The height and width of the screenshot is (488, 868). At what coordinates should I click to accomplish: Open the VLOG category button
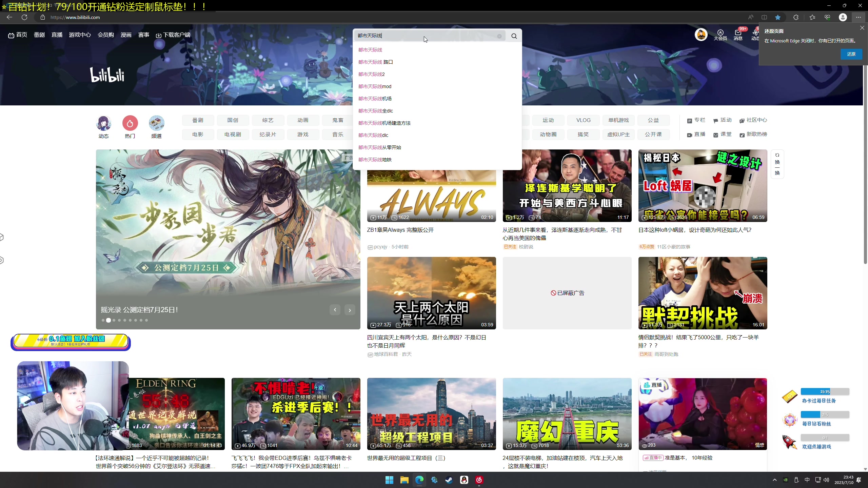pos(583,120)
